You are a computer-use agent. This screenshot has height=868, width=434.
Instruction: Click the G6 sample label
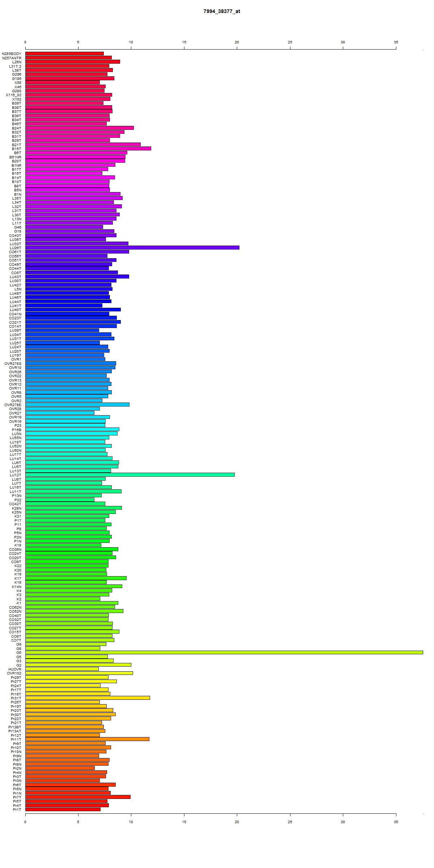(19, 652)
